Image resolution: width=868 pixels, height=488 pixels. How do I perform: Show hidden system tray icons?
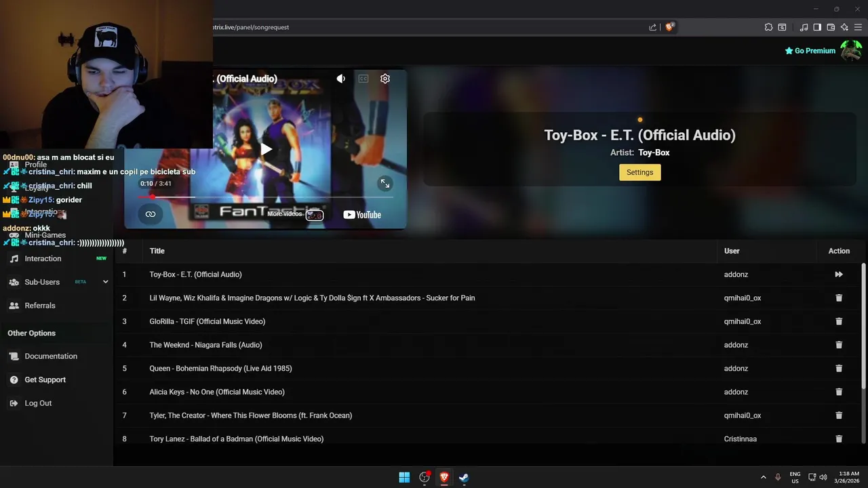[x=763, y=477]
